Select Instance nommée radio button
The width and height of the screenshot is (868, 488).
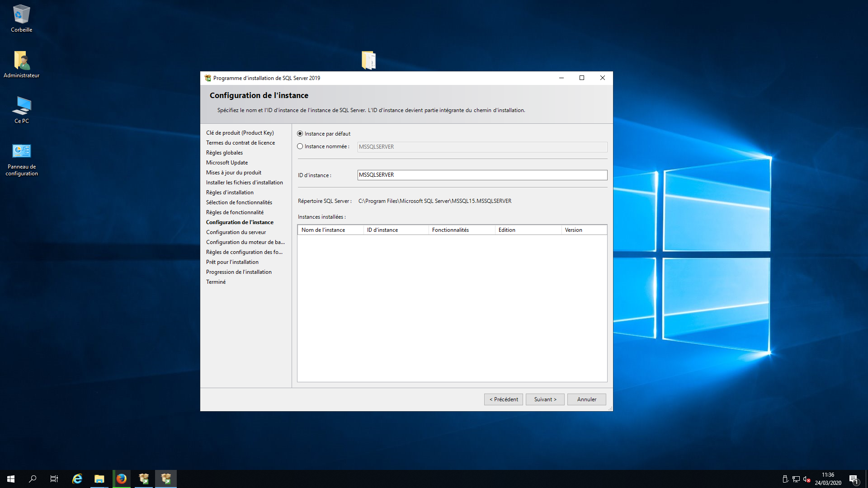pyautogui.click(x=300, y=146)
